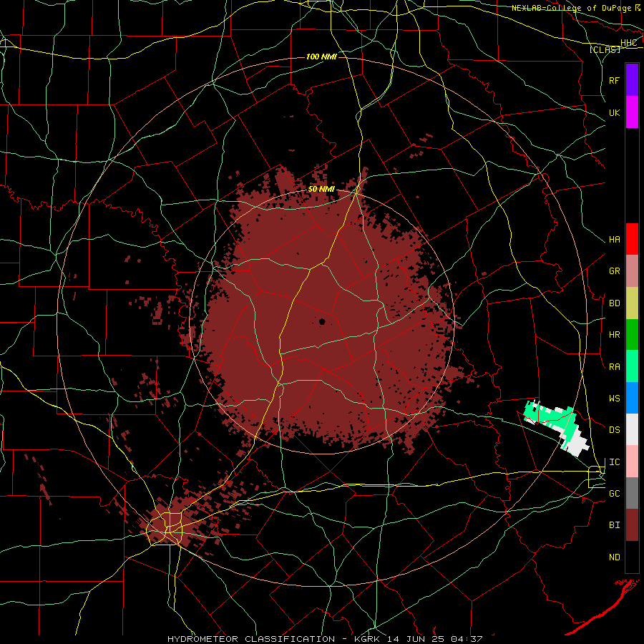The image size is (644, 644).
Task: Click the "HR" legend label
Action: [x=614, y=335]
